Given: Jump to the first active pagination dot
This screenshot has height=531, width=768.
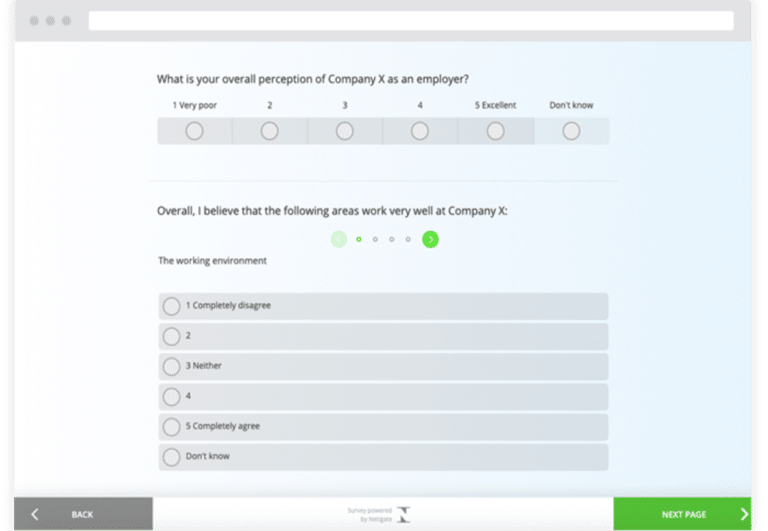Looking at the screenshot, I should (359, 239).
